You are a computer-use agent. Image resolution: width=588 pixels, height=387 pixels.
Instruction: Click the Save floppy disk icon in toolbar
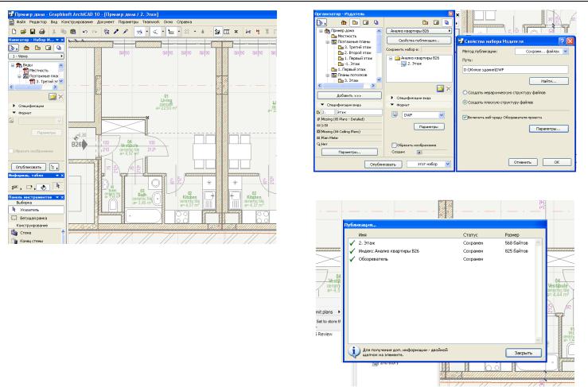[33, 32]
